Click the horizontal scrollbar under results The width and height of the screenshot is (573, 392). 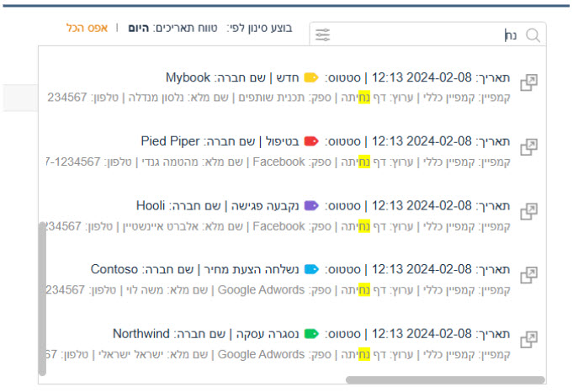(444, 380)
